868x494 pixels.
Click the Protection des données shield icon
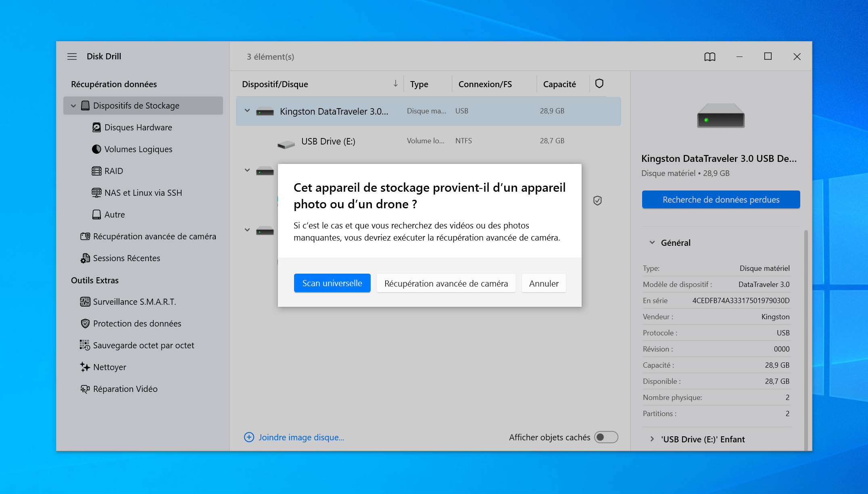tap(85, 324)
